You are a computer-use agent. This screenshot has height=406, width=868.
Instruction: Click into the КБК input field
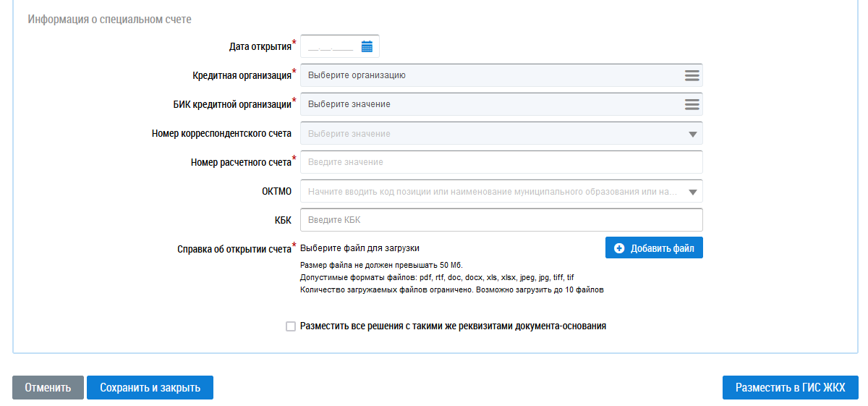pos(501,219)
